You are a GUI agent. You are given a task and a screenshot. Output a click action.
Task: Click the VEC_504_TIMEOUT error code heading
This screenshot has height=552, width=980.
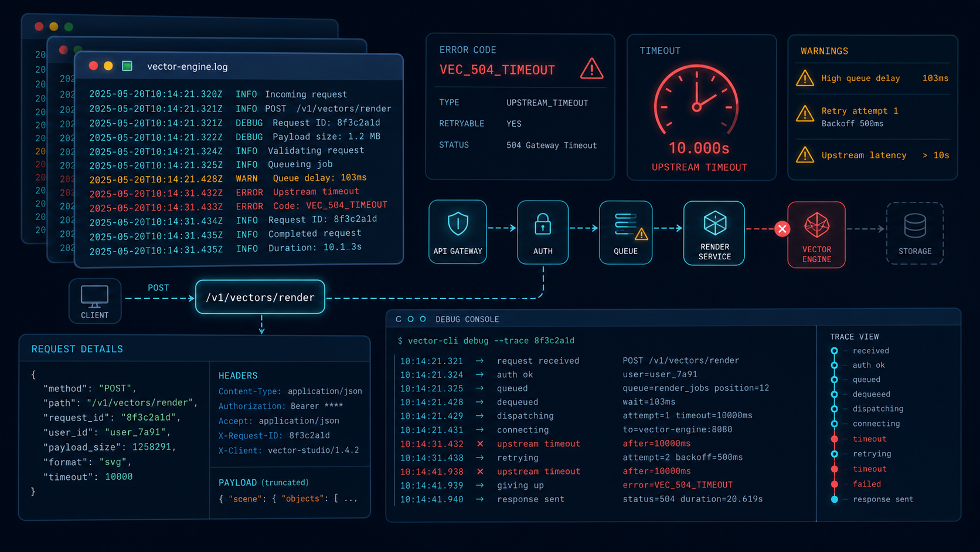coord(497,70)
